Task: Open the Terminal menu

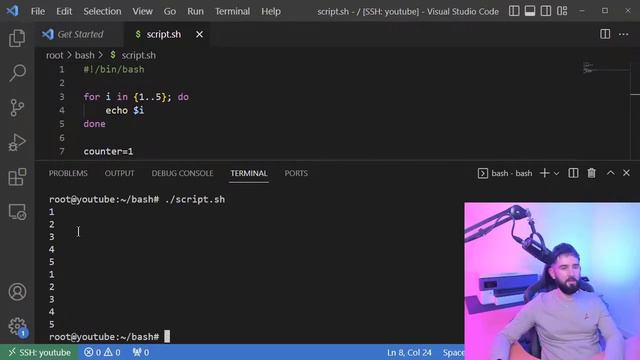Action: (x=232, y=11)
